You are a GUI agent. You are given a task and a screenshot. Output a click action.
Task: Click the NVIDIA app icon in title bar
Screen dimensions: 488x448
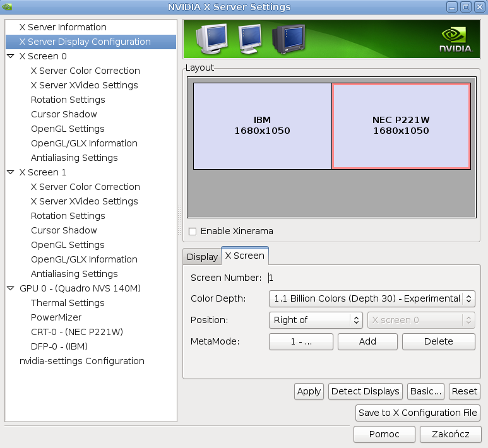(x=7, y=6)
